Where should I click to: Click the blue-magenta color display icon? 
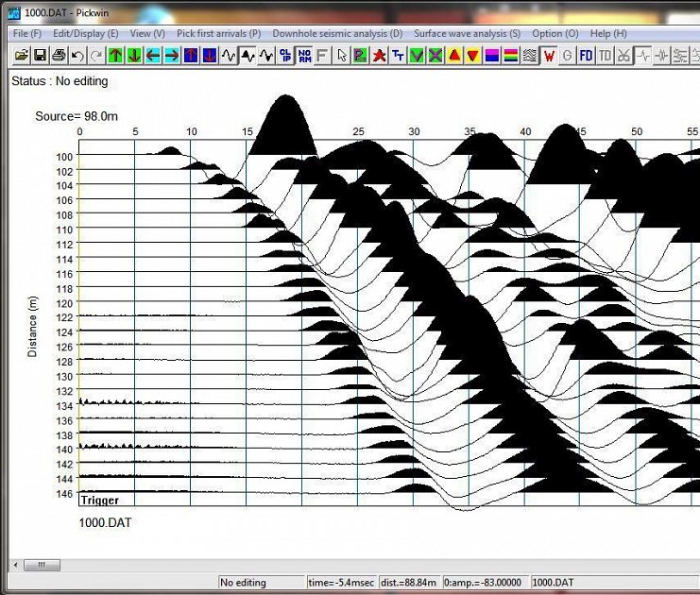pos(492,56)
